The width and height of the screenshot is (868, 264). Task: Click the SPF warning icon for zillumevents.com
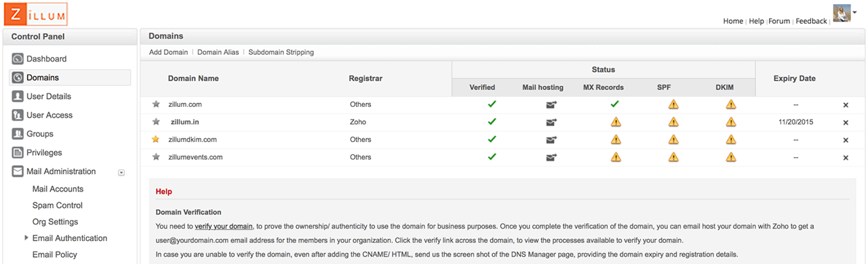(x=673, y=157)
